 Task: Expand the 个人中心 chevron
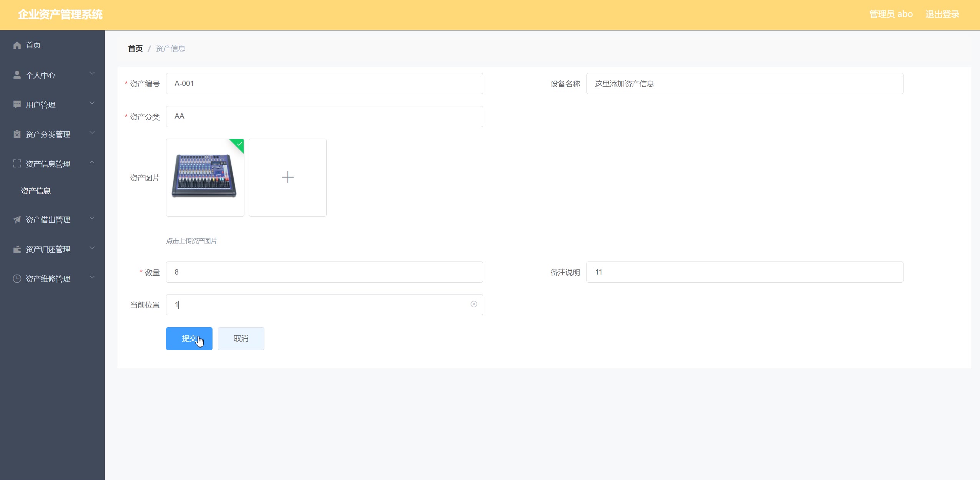pos(92,73)
